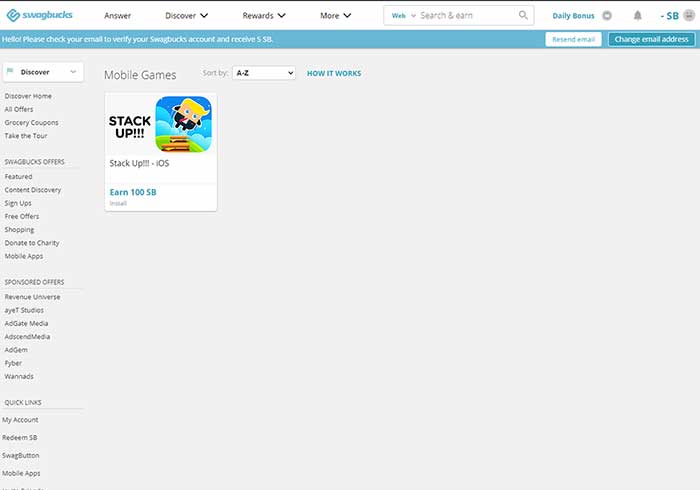Viewport: 700px width, 490px height.
Task: Click the Daily Bonus link
Action: [573, 16]
